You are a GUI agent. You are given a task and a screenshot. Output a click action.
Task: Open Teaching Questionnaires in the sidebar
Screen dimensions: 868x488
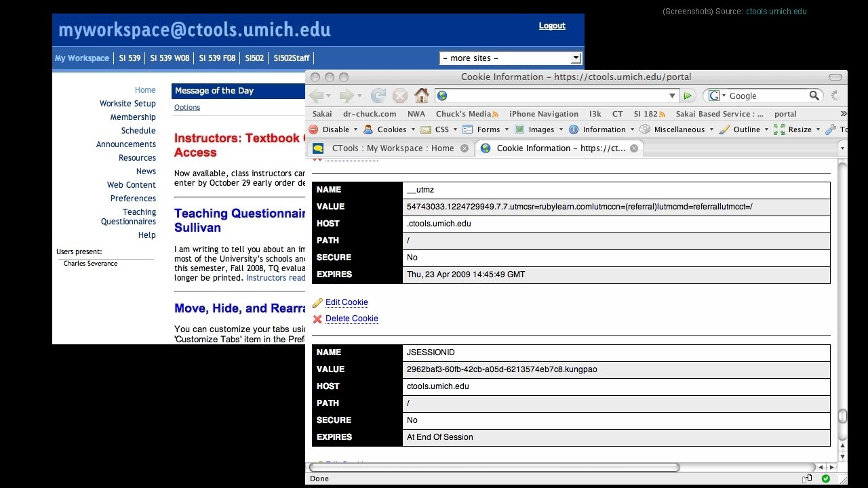(129, 217)
